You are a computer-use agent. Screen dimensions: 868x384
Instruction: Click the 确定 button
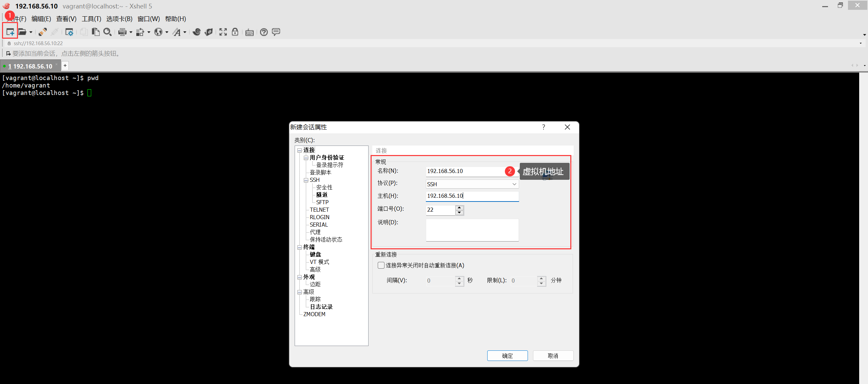507,356
